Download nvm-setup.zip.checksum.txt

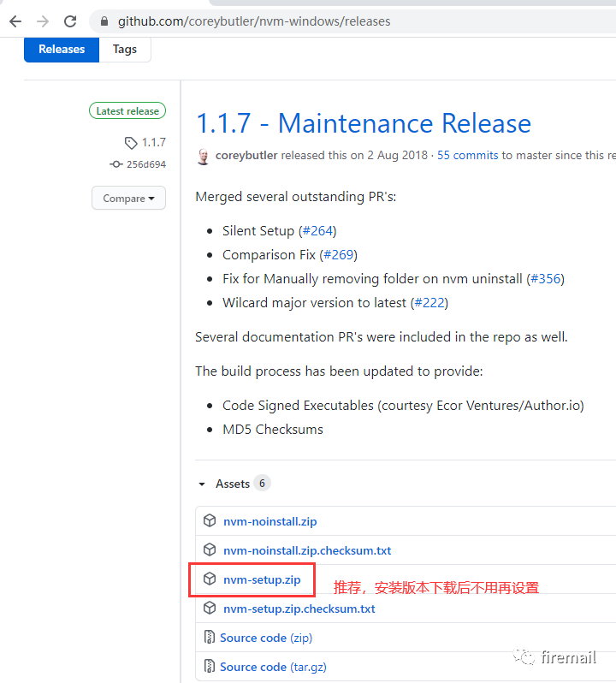point(299,609)
